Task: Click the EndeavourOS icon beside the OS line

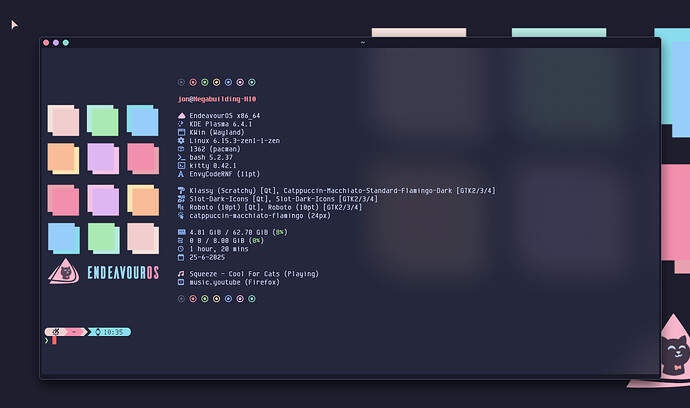Action: coord(181,116)
